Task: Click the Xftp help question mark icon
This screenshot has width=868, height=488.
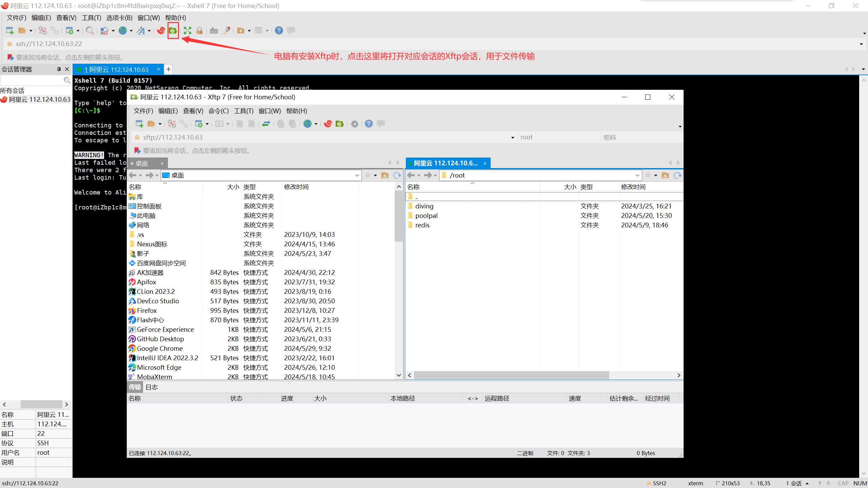Action: (x=369, y=124)
